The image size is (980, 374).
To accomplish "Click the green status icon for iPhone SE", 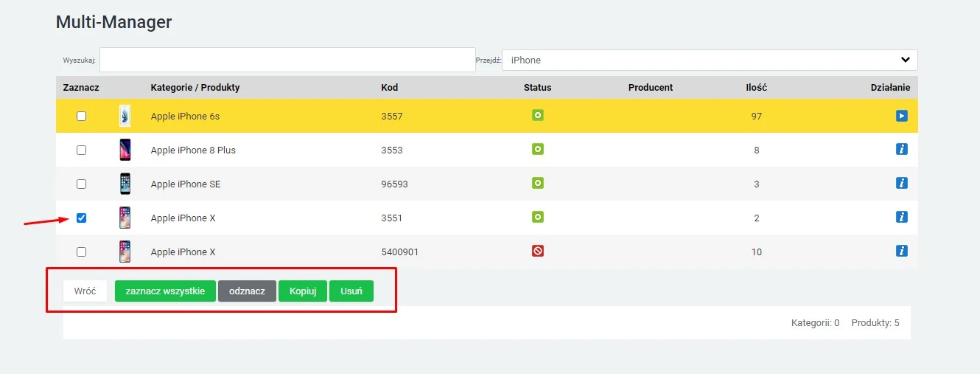I will pos(537,184).
